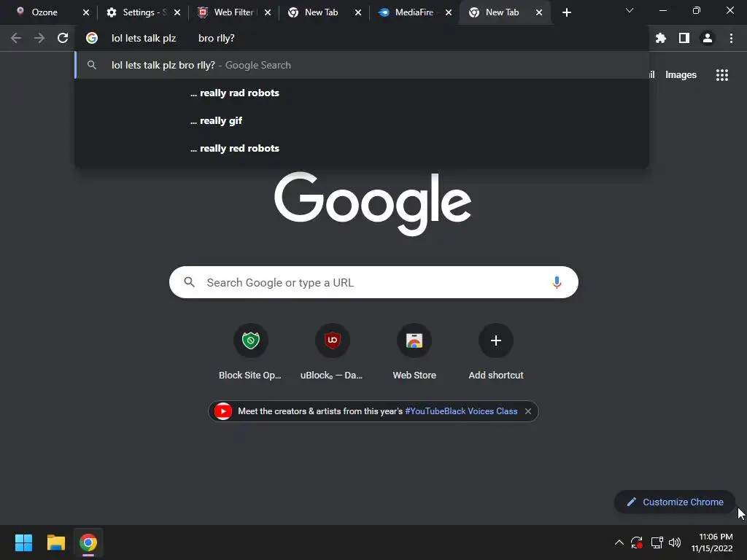Open Chrome's three-dot menu

tap(731, 38)
